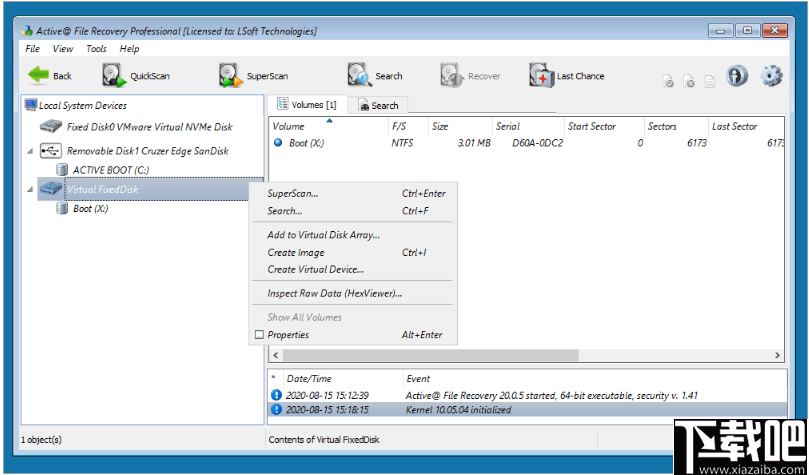Switch to the Search tab
This screenshot has height=475, width=809.
(x=378, y=105)
